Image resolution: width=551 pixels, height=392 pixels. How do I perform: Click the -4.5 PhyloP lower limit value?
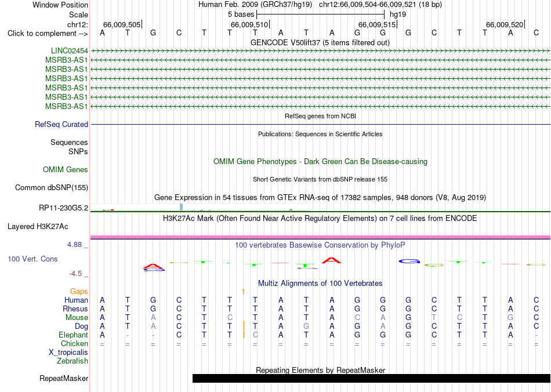(x=75, y=274)
